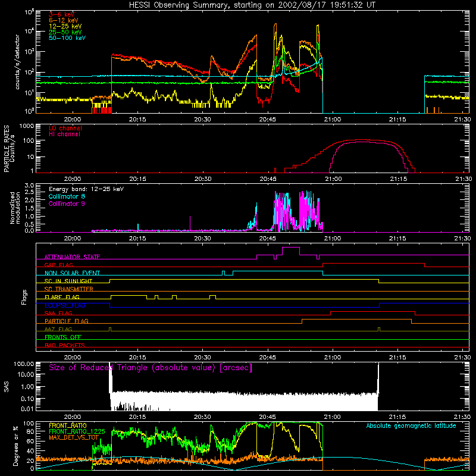Select the 3-6 keV legend label
Image resolution: width=476 pixels, height=476 pixels.
[61, 14]
